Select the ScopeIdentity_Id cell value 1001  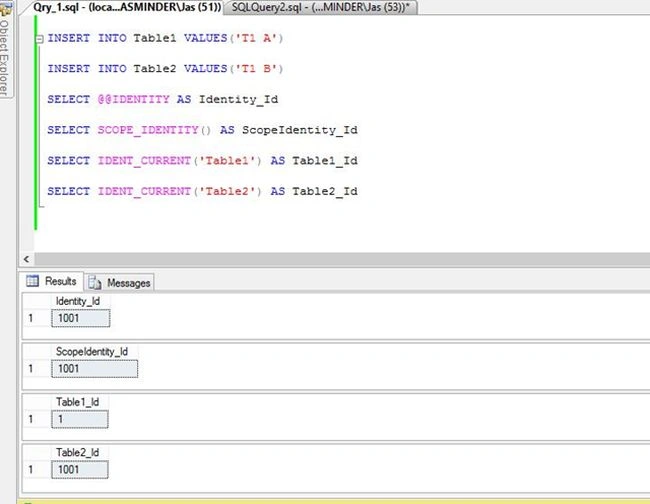point(95,369)
